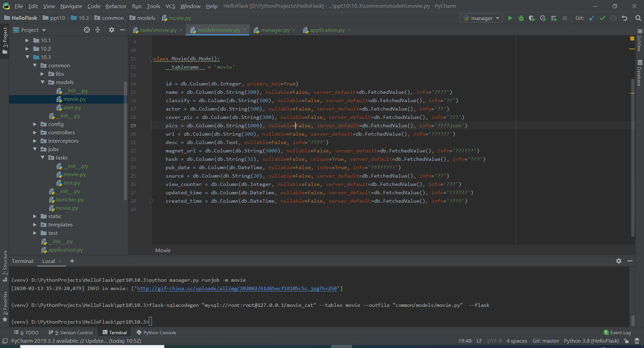Toggle the read-only lock icon
Image resolution: width=644 pixels, height=348 pixels.
coord(626,341)
